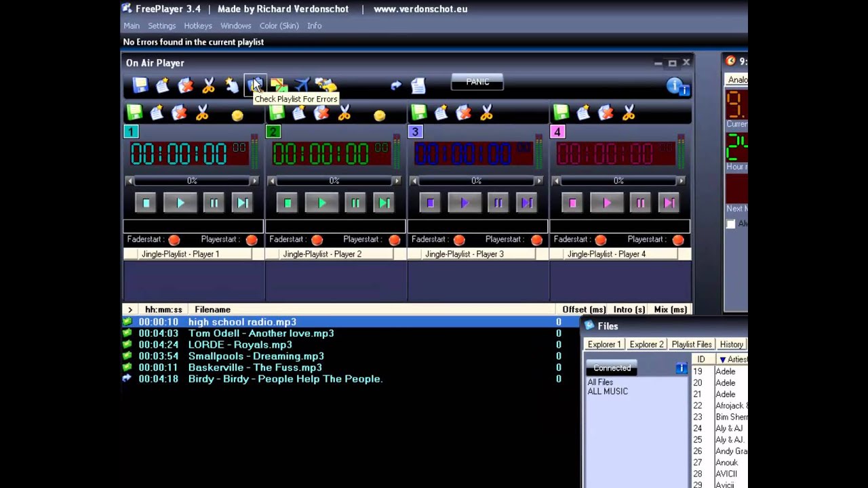The height and width of the screenshot is (488, 868).
Task: Click Player 1 progress slider at 0%
Action: pyautogui.click(x=193, y=181)
